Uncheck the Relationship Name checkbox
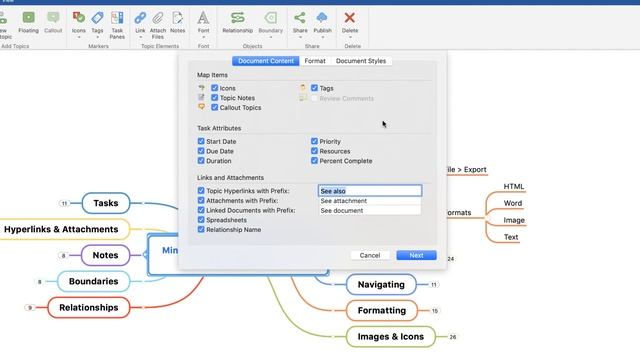640x360 pixels. [x=201, y=229]
